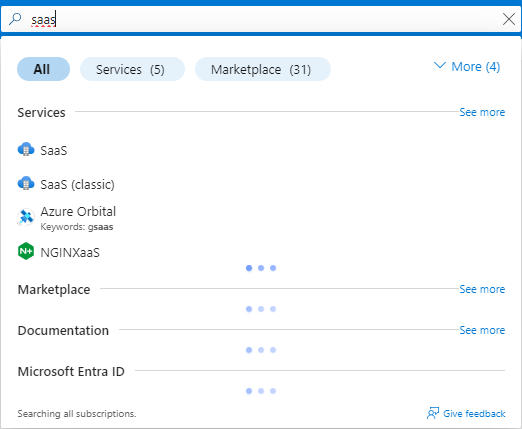
Task: Open the SaaS service result
Action: tap(54, 150)
